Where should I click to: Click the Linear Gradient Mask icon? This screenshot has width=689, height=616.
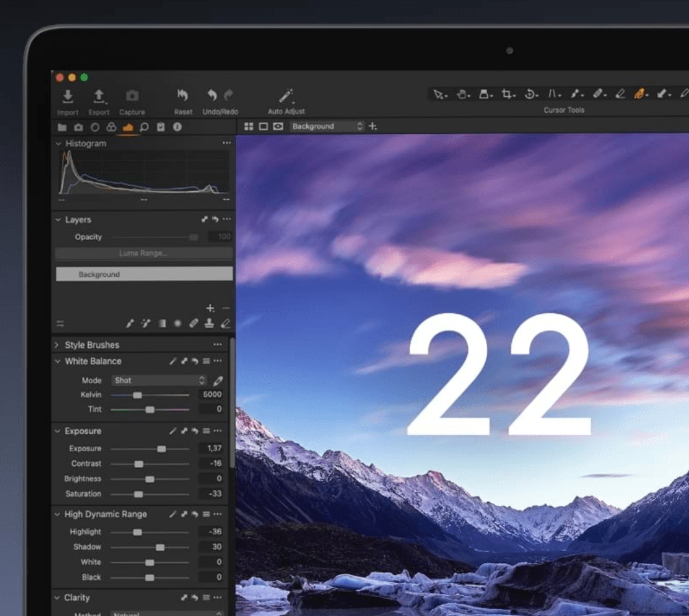[162, 324]
